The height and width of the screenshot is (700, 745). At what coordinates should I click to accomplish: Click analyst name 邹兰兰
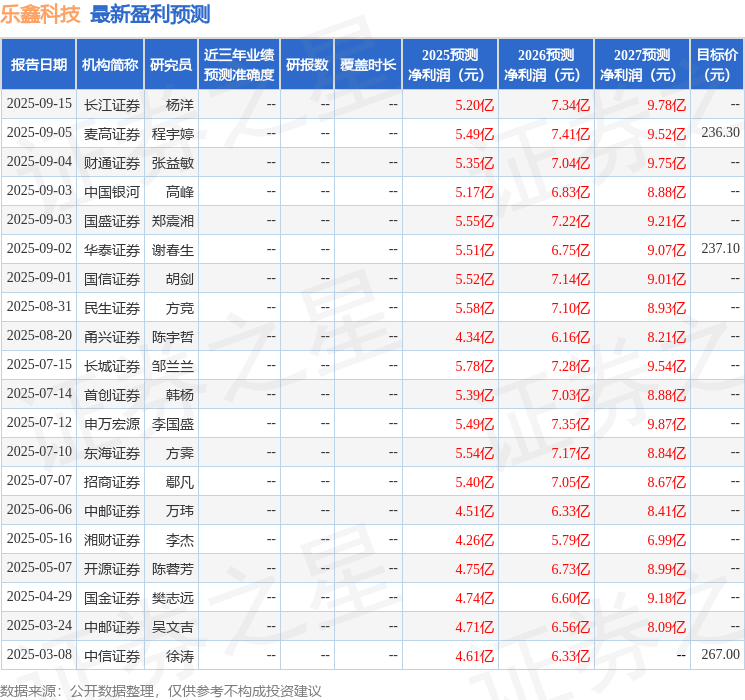click(173, 366)
